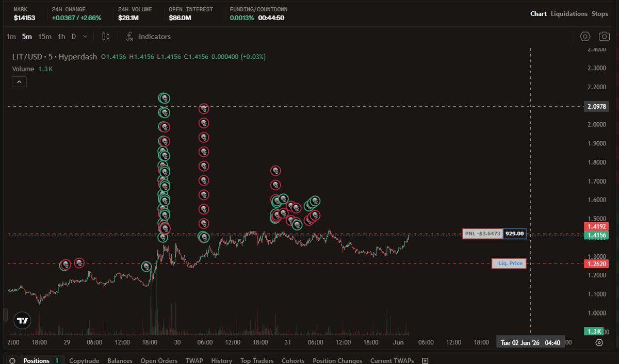The image size is (619, 364).
Task: Switch to the Liquidations view
Action: pos(569,14)
